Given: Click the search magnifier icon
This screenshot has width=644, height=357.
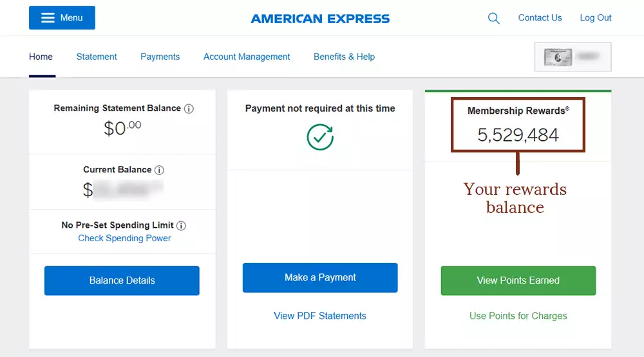Looking at the screenshot, I should [x=493, y=18].
